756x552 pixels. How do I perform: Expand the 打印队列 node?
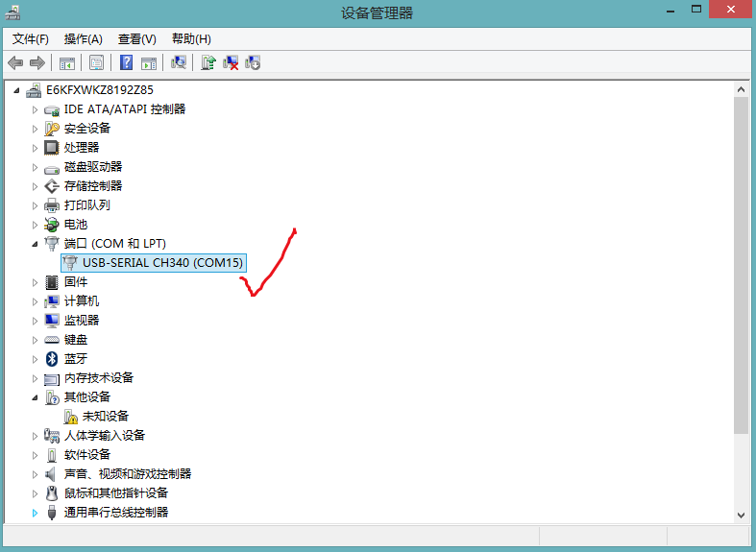[35, 205]
